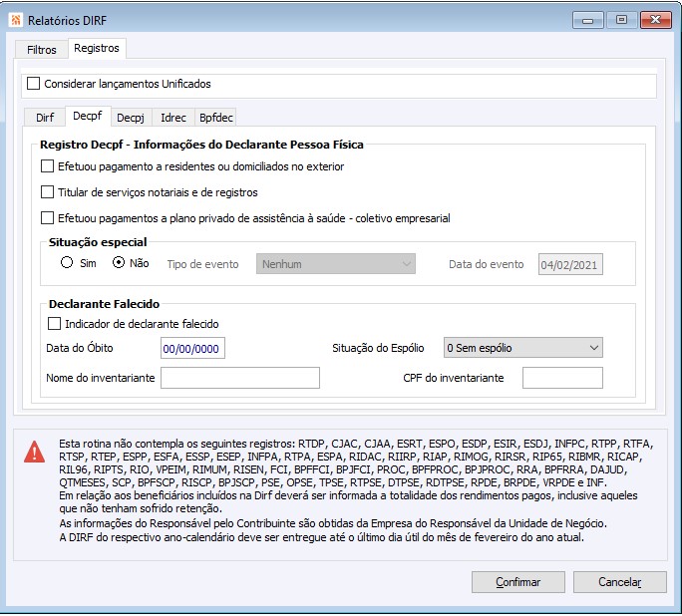Screen dimensions: 682x616
Task: Click the 'Esta rotina não contempla' warning line
Action: coord(356,444)
